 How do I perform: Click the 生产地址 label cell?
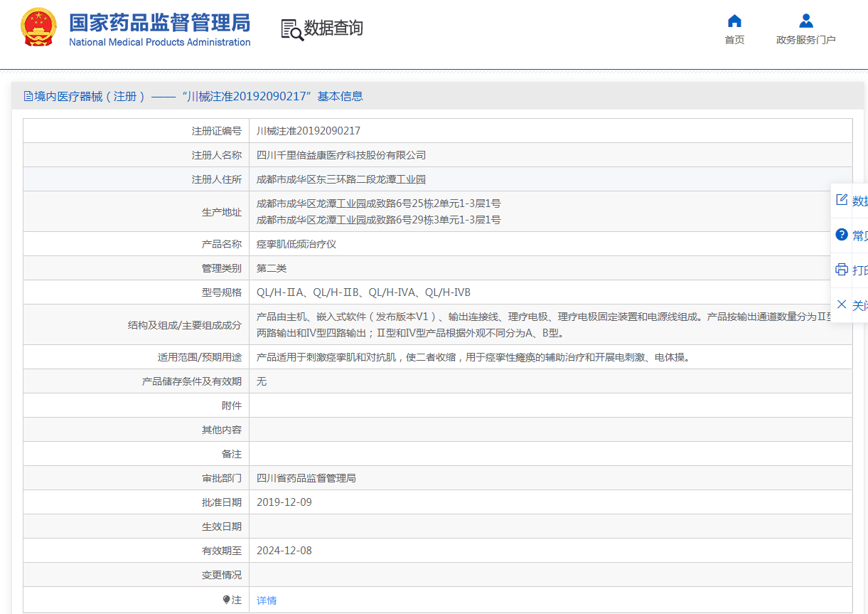136,212
